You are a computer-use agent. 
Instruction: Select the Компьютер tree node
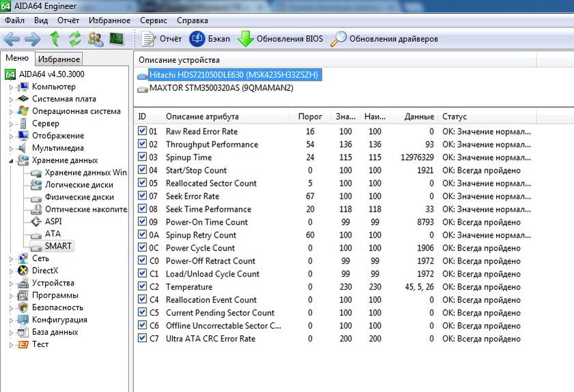point(54,87)
